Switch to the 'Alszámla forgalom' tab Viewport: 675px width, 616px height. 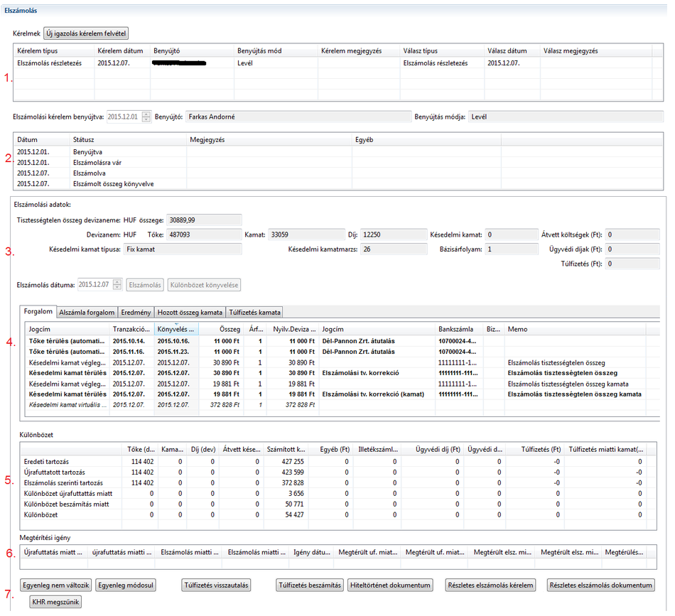[85, 312]
